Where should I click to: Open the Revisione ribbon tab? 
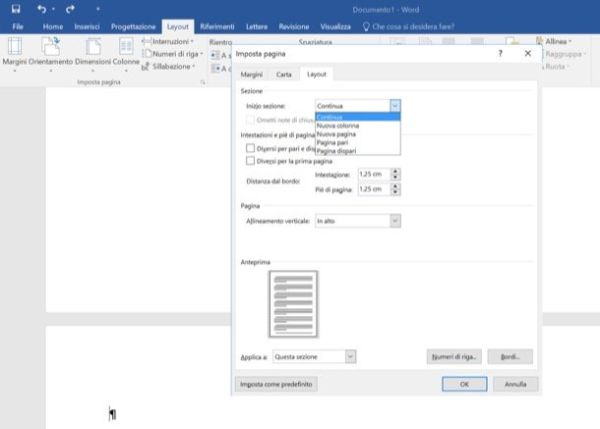click(x=293, y=27)
